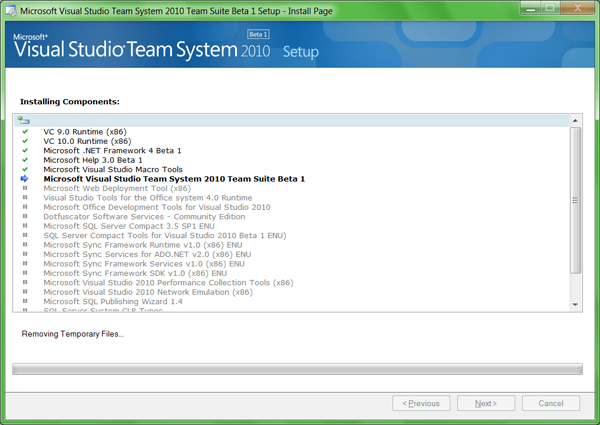Click the pending icon beside Network Emulation (x86)

tap(25, 292)
